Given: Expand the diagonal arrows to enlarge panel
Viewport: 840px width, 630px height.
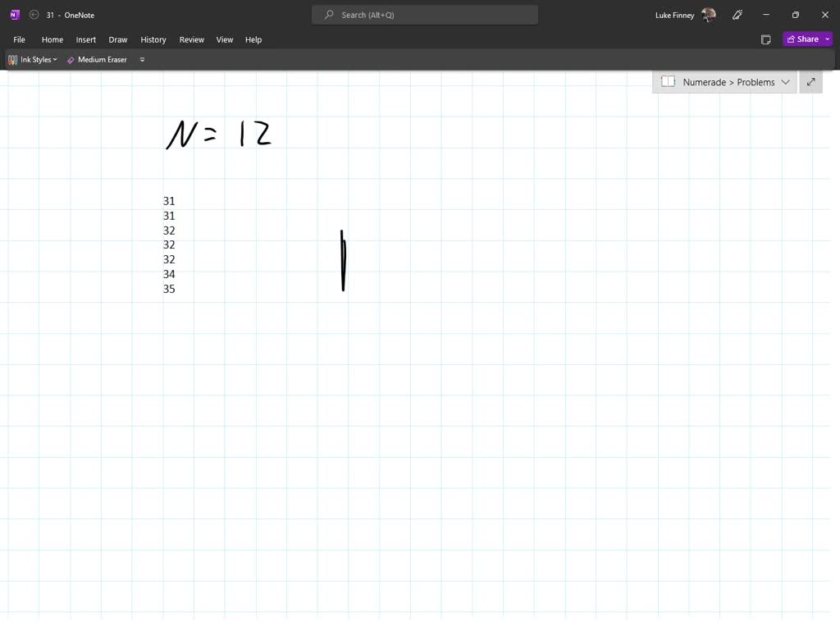Looking at the screenshot, I should tap(810, 82).
